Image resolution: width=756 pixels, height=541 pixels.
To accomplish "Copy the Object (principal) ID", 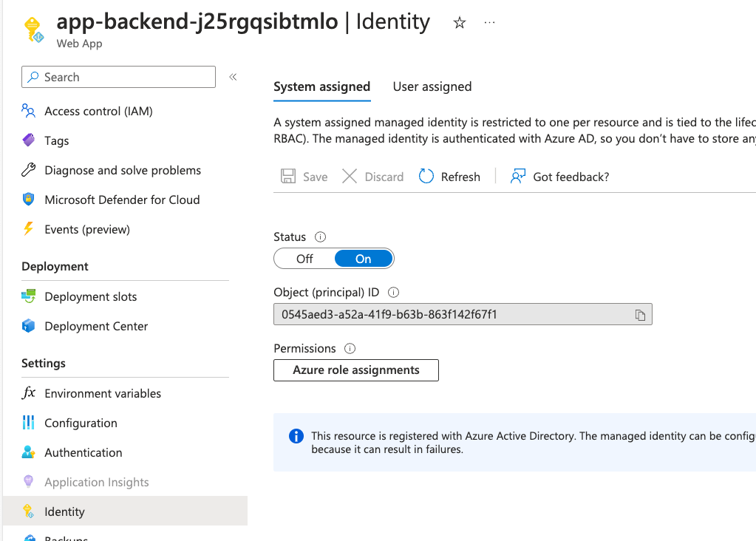I will click(x=641, y=313).
